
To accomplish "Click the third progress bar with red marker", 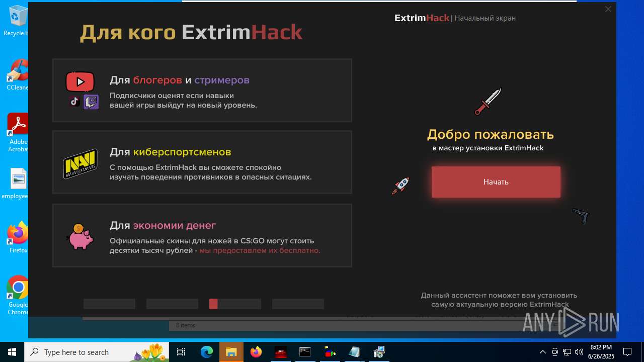I will point(235,304).
